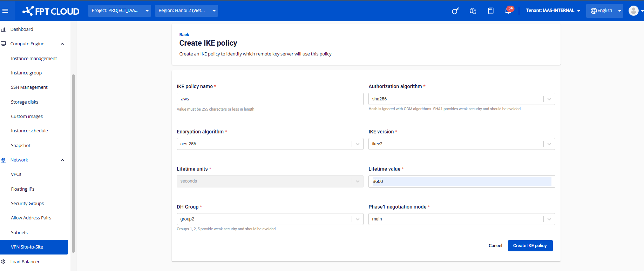
Task: Open Subnets page
Action: [x=19, y=233]
